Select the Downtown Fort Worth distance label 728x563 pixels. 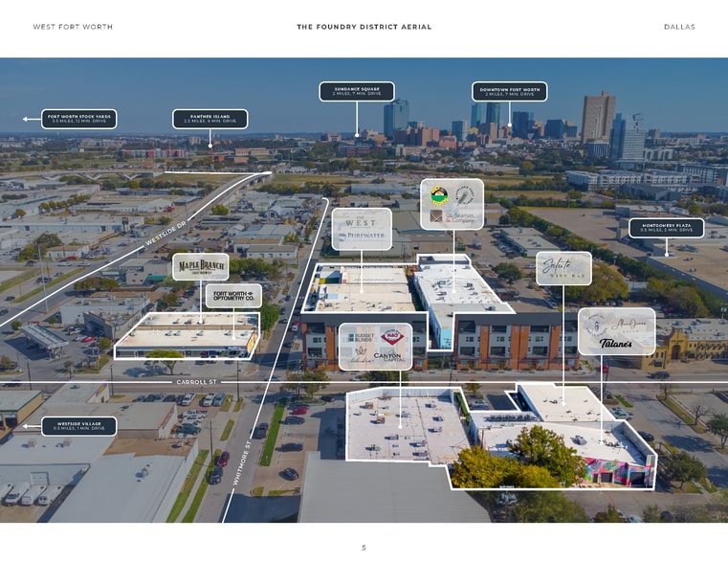pos(509,92)
